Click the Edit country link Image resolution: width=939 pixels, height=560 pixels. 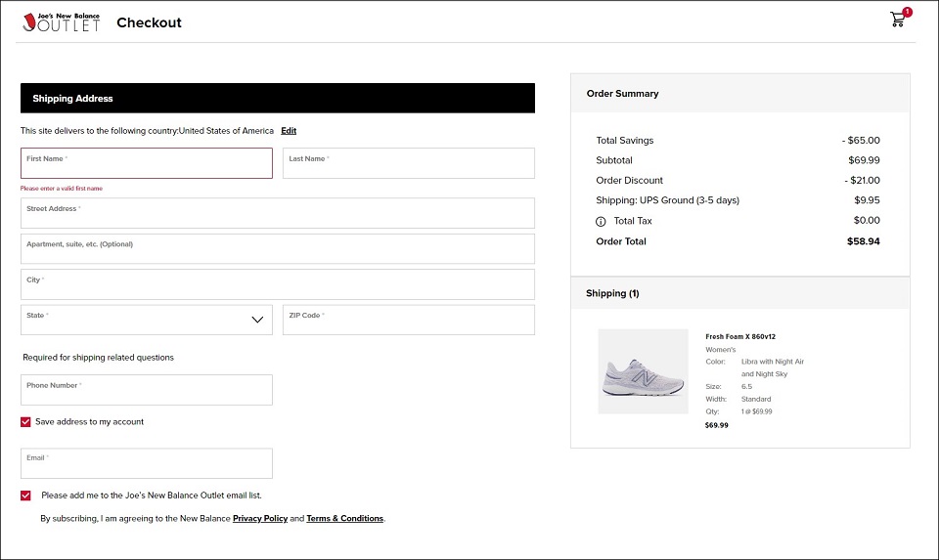point(289,130)
